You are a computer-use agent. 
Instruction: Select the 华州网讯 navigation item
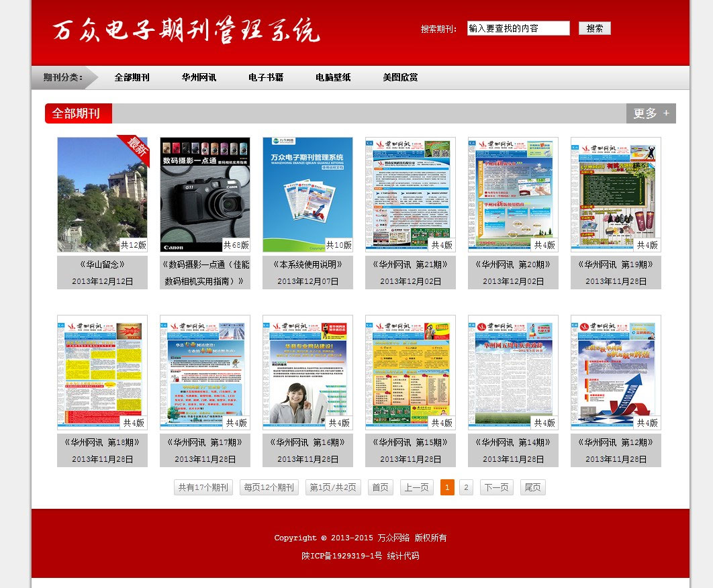[199, 78]
